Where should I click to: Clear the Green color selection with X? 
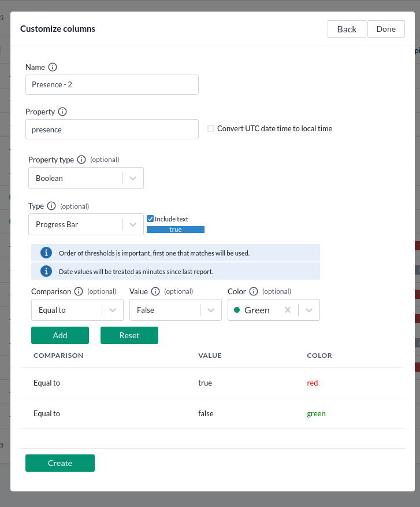coord(288,310)
